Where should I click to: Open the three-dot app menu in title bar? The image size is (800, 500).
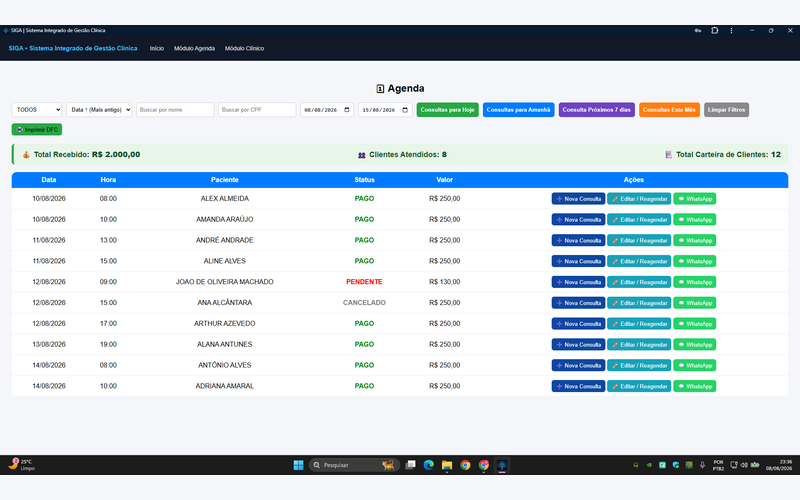coord(731,31)
